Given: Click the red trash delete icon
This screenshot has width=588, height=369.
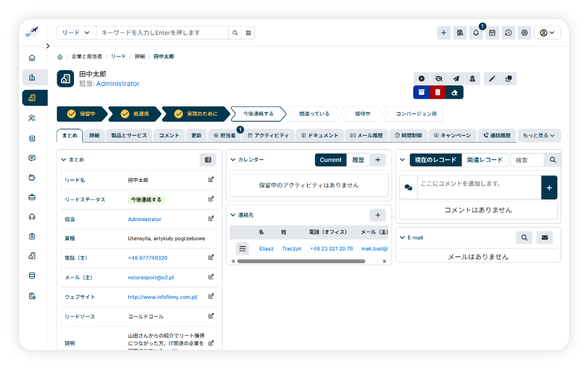Looking at the screenshot, I should [437, 92].
